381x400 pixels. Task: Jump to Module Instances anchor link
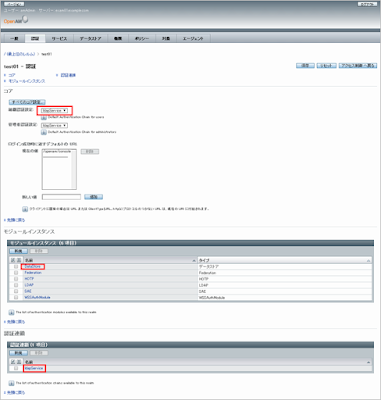27,81
